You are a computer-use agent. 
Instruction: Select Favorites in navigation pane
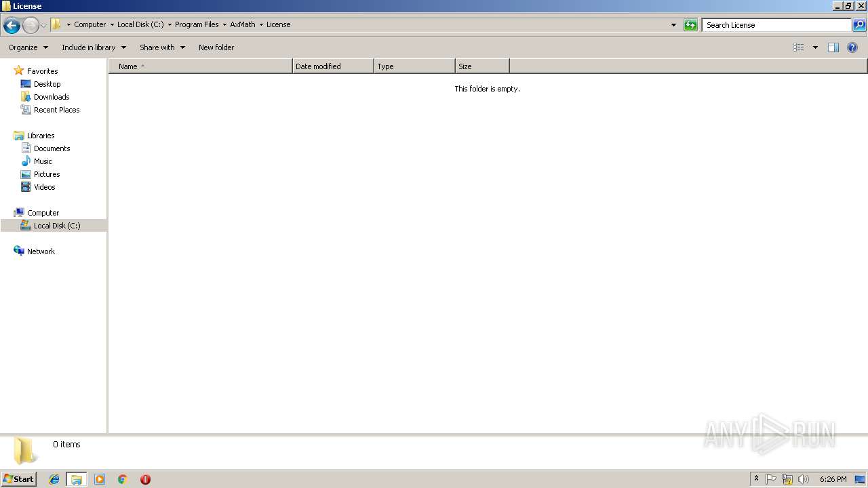click(x=42, y=71)
